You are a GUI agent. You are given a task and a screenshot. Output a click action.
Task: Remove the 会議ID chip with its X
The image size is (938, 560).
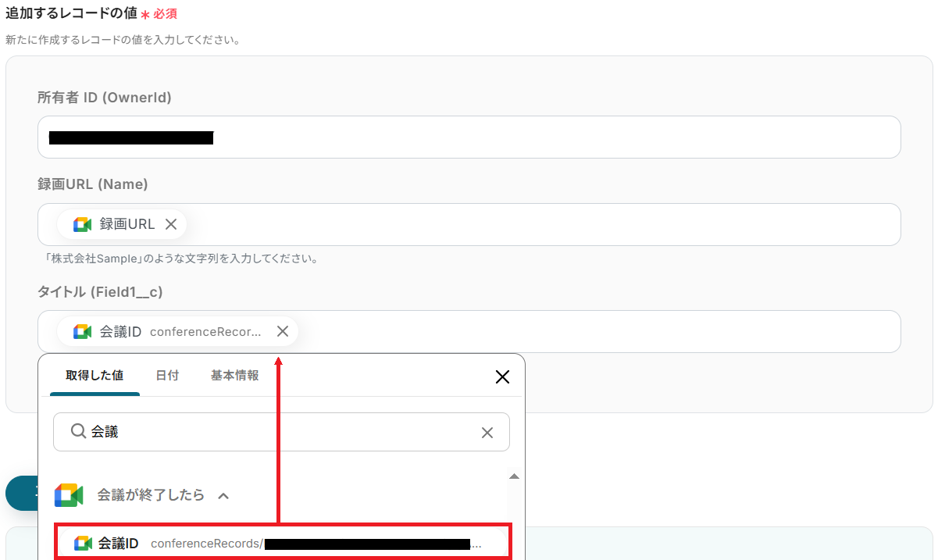tap(283, 331)
